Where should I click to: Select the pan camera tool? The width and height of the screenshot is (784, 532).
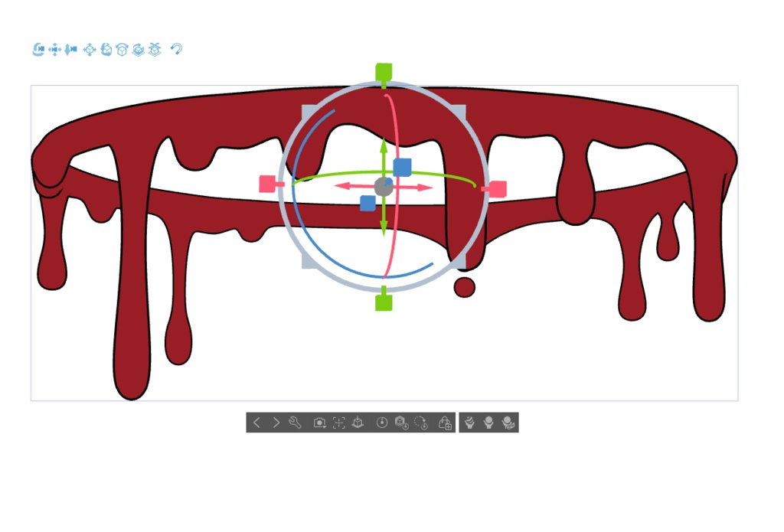[x=55, y=50]
